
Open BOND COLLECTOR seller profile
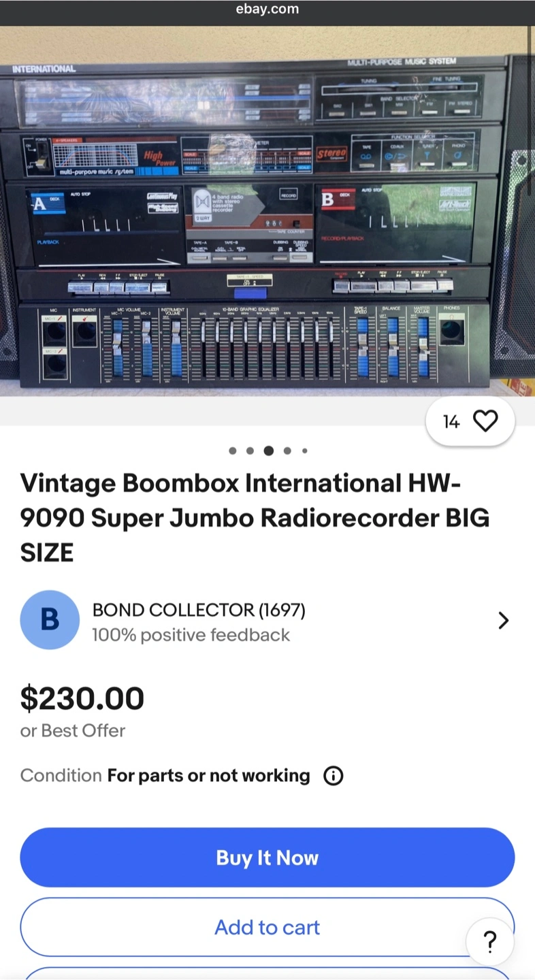pyautogui.click(x=199, y=610)
